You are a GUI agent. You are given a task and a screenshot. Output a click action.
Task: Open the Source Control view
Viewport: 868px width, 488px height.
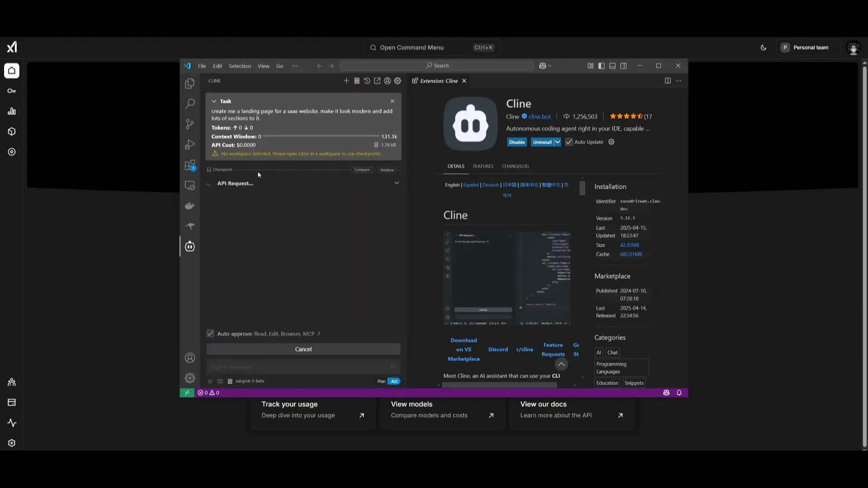pyautogui.click(x=190, y=124)
